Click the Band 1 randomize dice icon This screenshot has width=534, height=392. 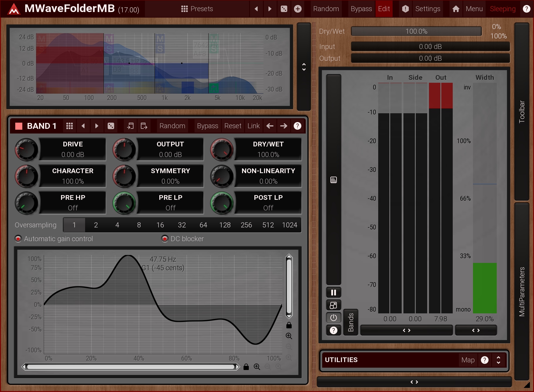111,126
